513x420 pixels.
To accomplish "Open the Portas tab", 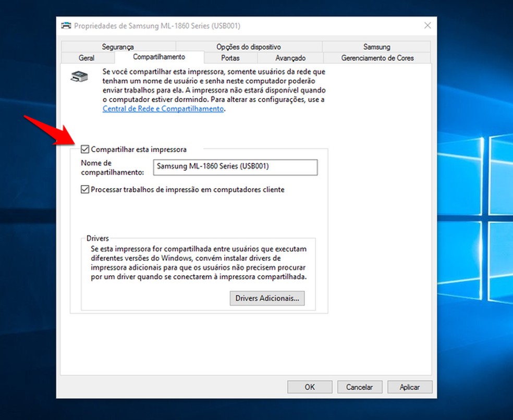I will pos(230,58).
